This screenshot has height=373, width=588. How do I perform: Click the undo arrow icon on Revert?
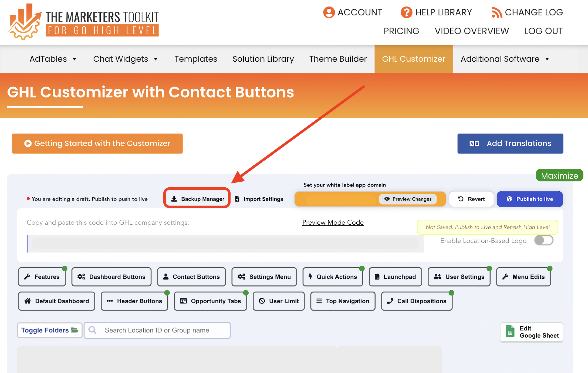point(461,199)
